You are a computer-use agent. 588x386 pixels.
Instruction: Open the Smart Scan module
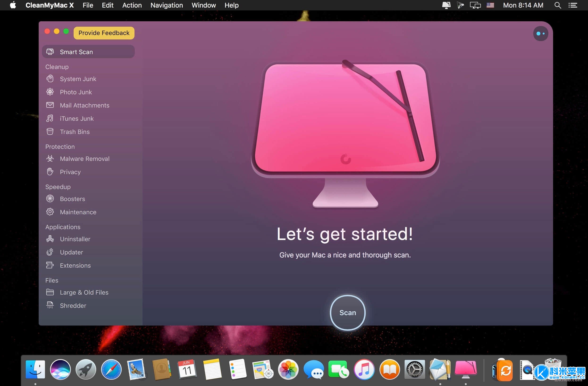pyautogui.click(x=88, y=52)
